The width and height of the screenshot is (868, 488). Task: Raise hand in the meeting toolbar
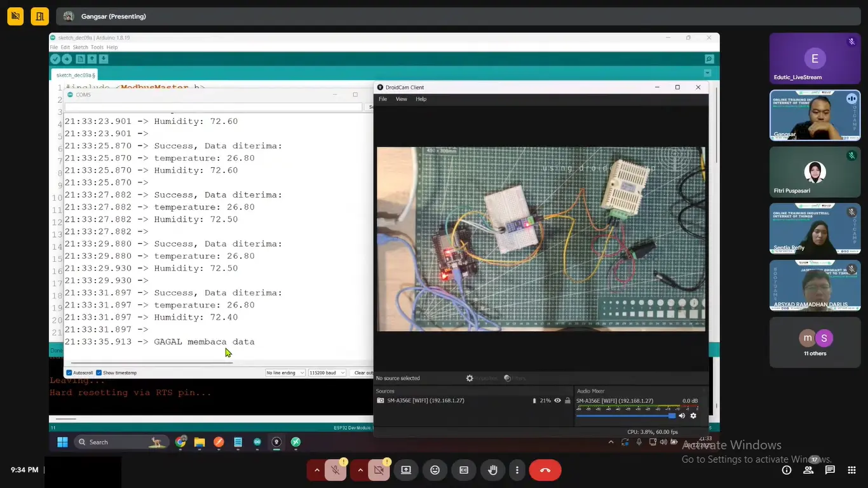[x=492, y=470]
